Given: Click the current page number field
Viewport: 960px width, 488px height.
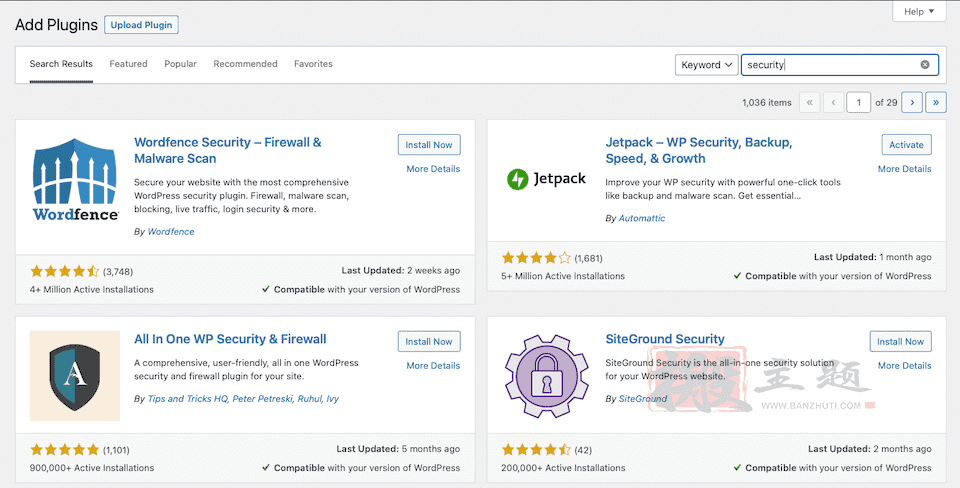Looking at the screenshot, I should (858, 102).
